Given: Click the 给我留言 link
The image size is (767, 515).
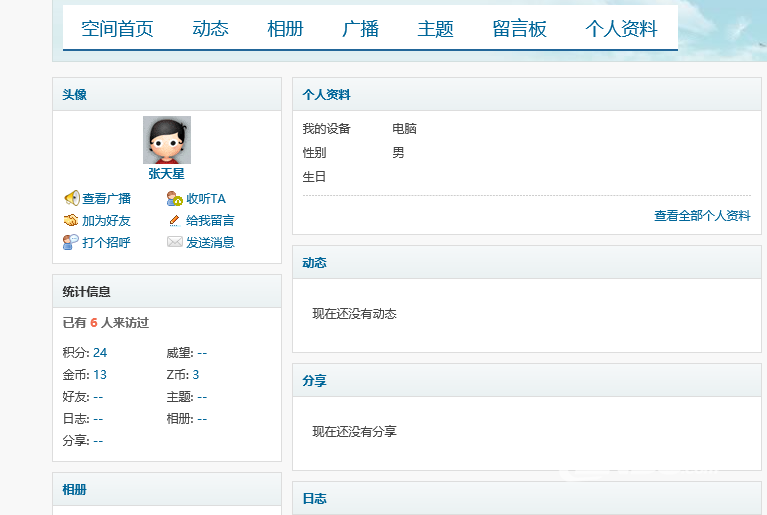Looking at the screenshot, I should click(210, 221).
